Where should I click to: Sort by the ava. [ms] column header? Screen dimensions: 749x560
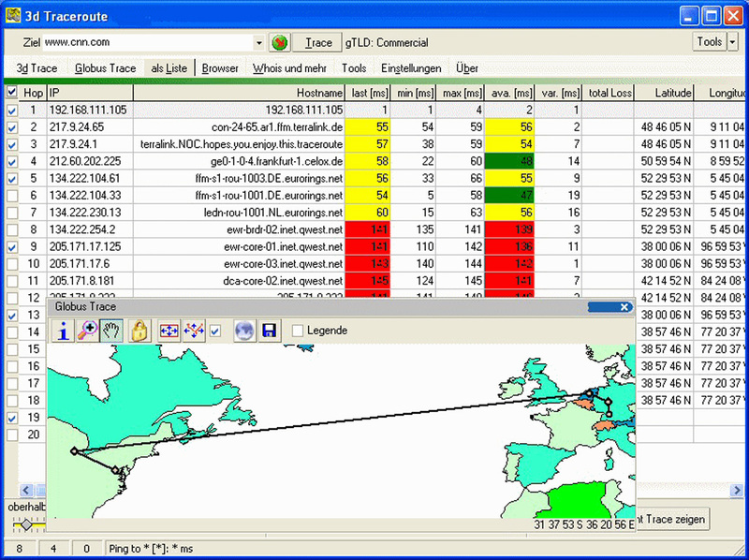coord(509,93)
